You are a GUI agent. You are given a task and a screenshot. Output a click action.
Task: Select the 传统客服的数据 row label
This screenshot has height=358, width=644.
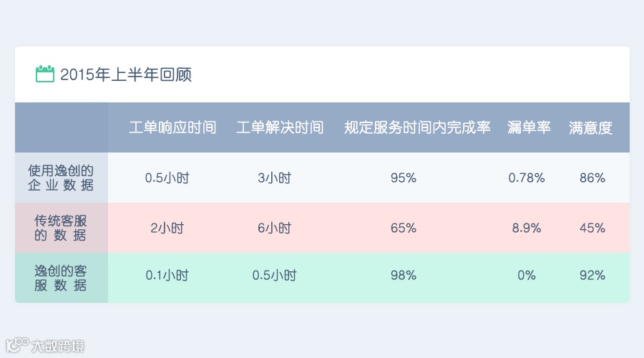[61, 228]
